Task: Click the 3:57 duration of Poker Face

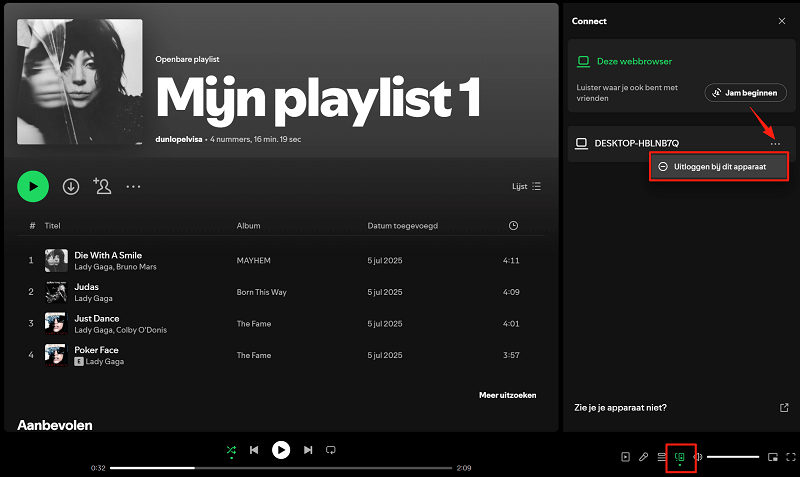Action: click(511, 356)
